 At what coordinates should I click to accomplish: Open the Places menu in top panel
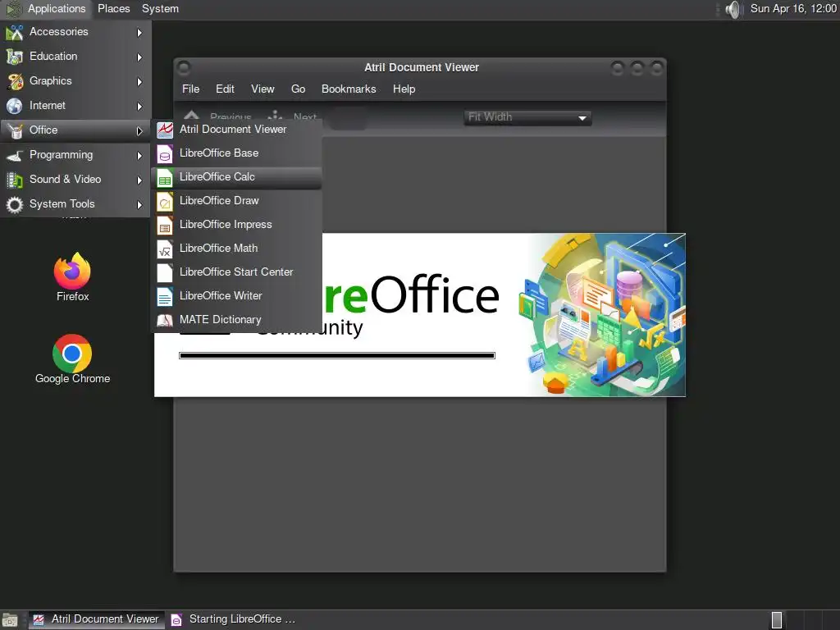[113, 8]
